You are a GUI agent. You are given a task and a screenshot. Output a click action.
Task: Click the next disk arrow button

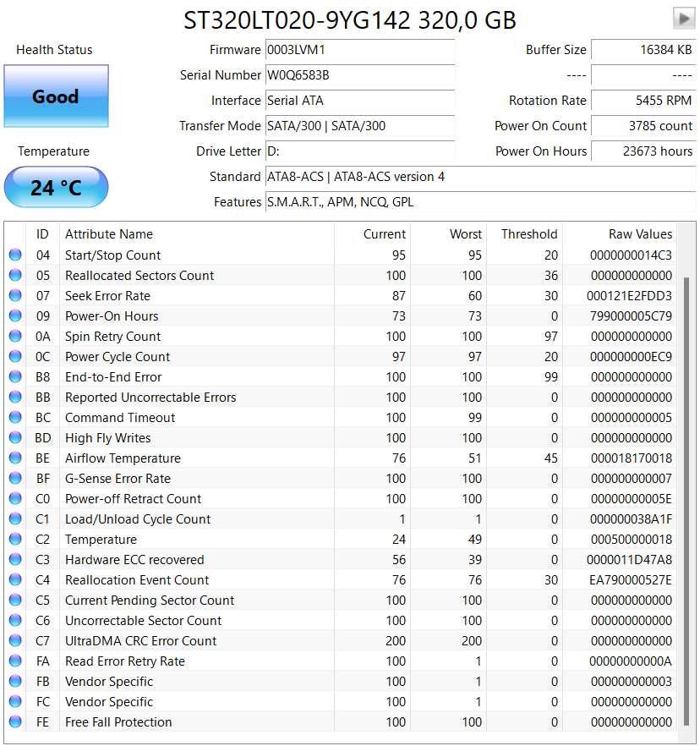click(x=684, y=19)
